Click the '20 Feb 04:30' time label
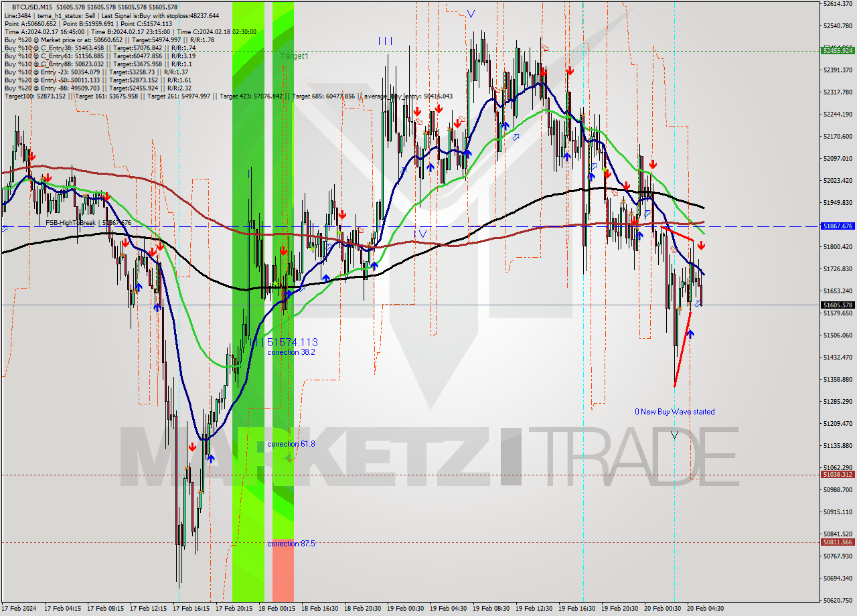The image size is (857, 616). [706, 609]
